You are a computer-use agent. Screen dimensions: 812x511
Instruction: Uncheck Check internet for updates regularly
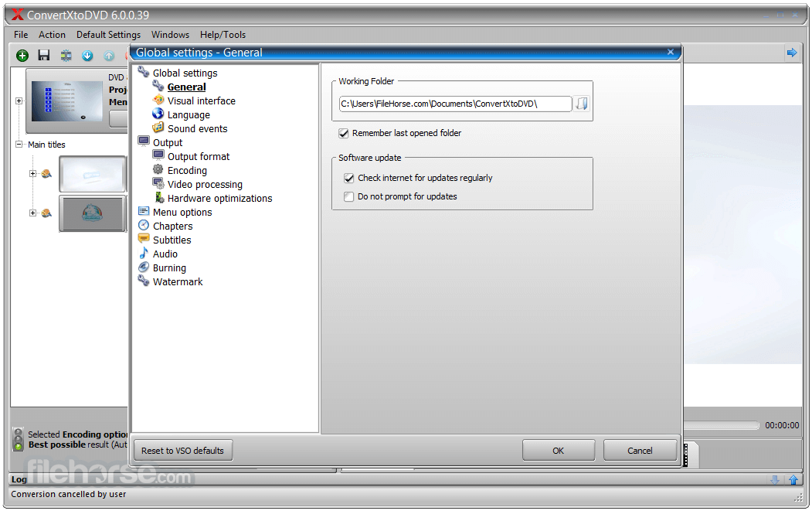pyautogui.click(x=349, y=178)
